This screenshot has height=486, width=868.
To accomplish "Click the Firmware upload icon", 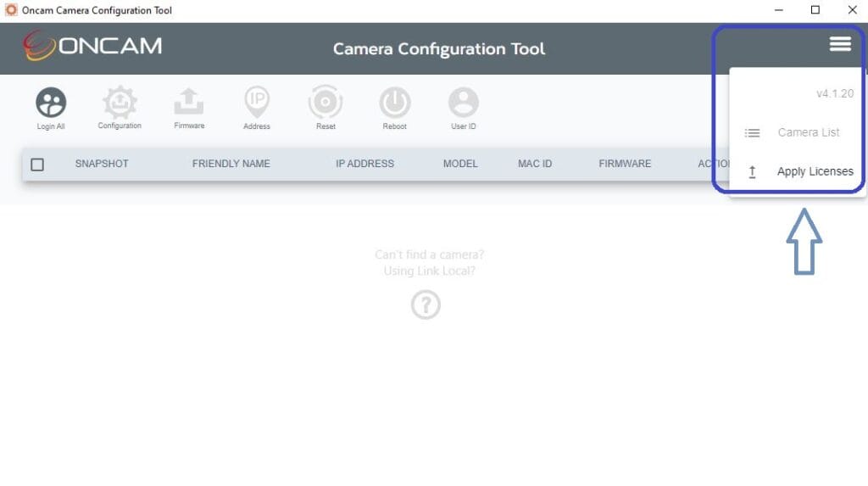I will tap(189, 102).
